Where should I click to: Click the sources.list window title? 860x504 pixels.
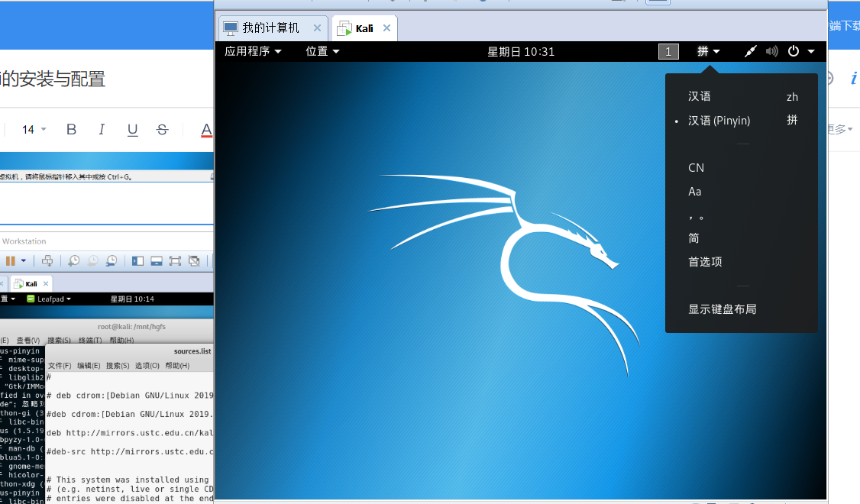click(x=192, y=351)
